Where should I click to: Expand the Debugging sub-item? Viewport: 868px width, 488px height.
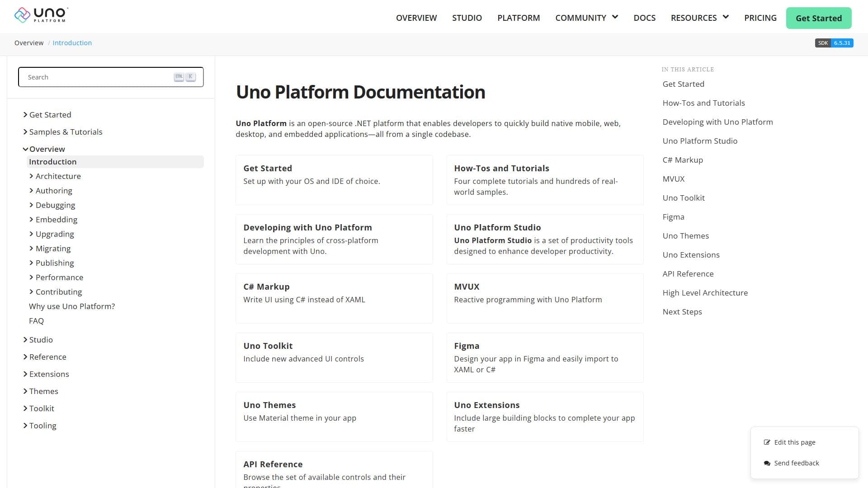[31, 205]
